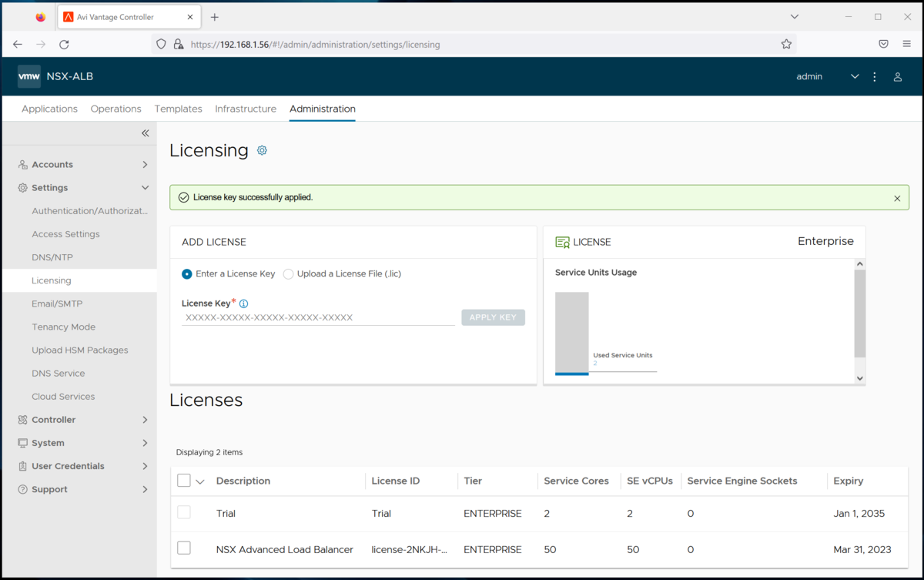Click the license-2NKJH license ID cell
924x580 pixels.
pyautogui.click(x=408, y=549)
